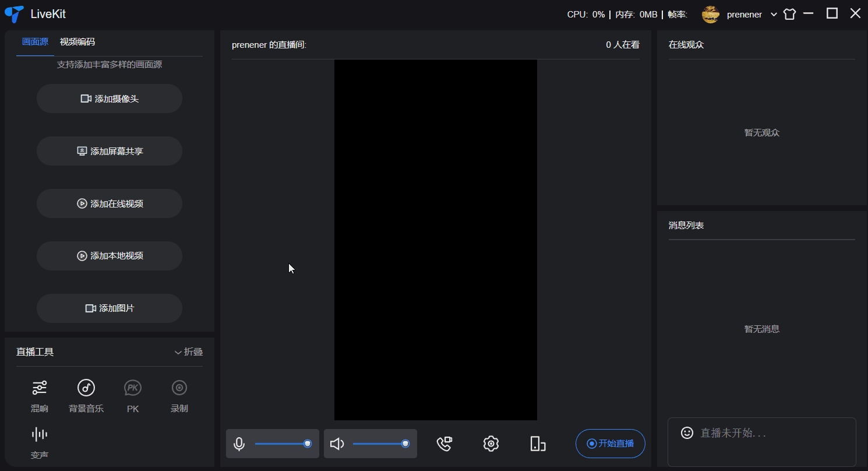Open the 变声 voice changer tool

[40, 442]
